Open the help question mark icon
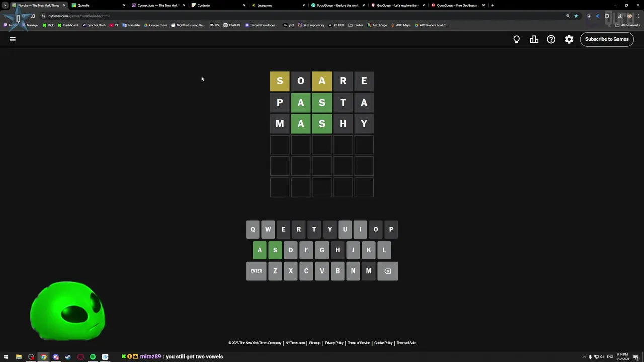Screen dimensions: 644x362 pyautogui.click(x=551, y=39)
